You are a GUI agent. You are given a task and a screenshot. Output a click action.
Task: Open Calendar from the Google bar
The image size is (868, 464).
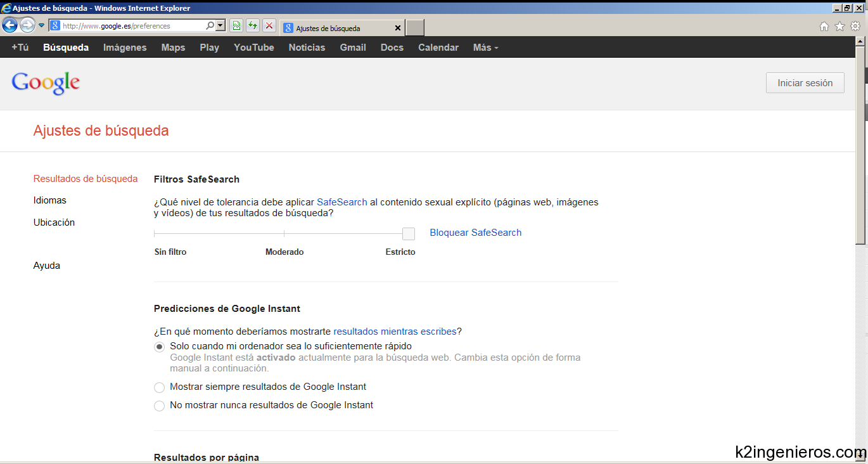[438, 48]
